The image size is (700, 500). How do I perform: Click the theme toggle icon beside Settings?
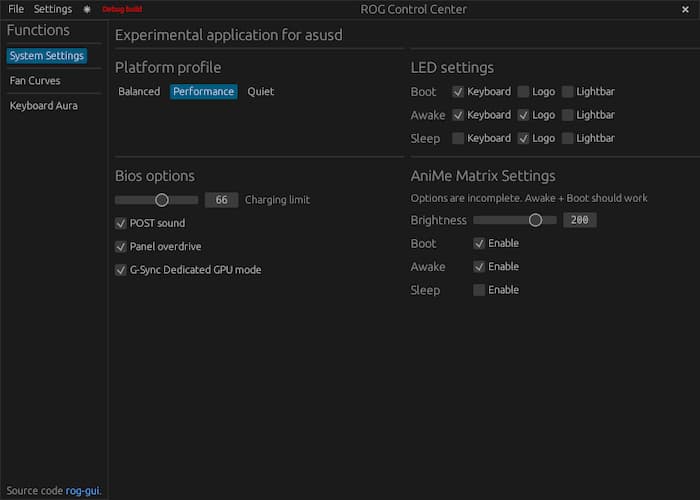click(x=87, y=9)
